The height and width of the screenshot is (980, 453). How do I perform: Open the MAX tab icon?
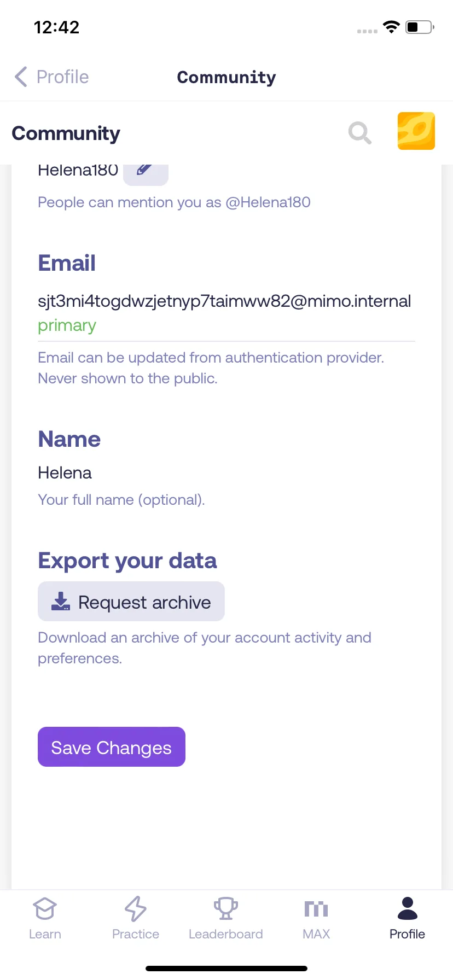(316, 909)
